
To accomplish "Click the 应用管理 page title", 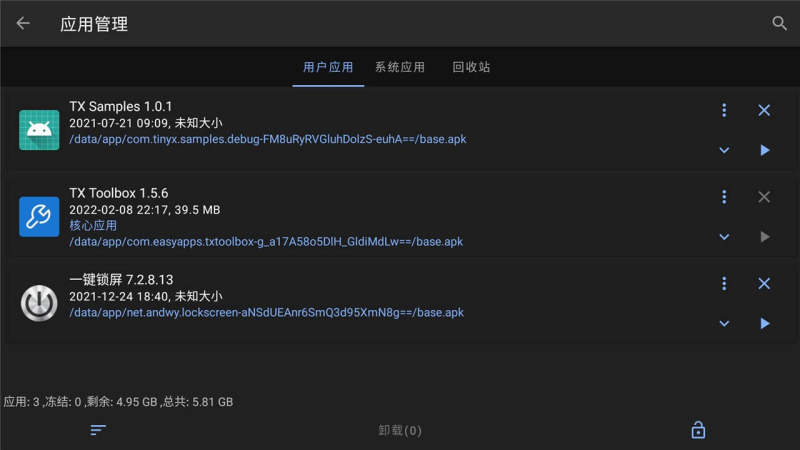I will [94, 24].
